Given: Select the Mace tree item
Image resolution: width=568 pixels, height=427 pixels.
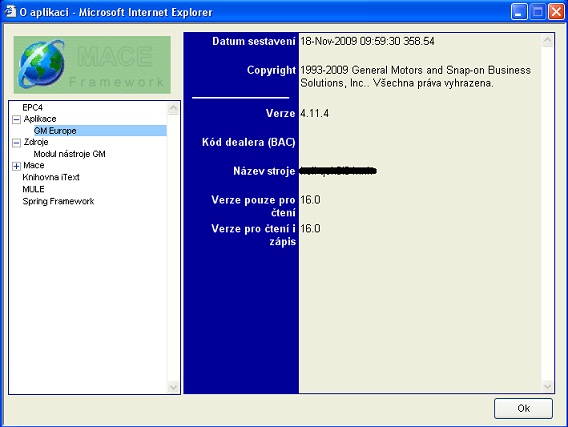Looking at the screenshot, I should pyautogui.click(x=34, y=165).
